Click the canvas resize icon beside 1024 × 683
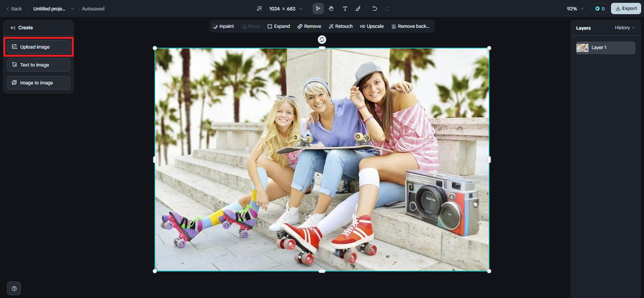Image resolution: width=644 pixels, height=298 pixels. (x=259, y=9)
